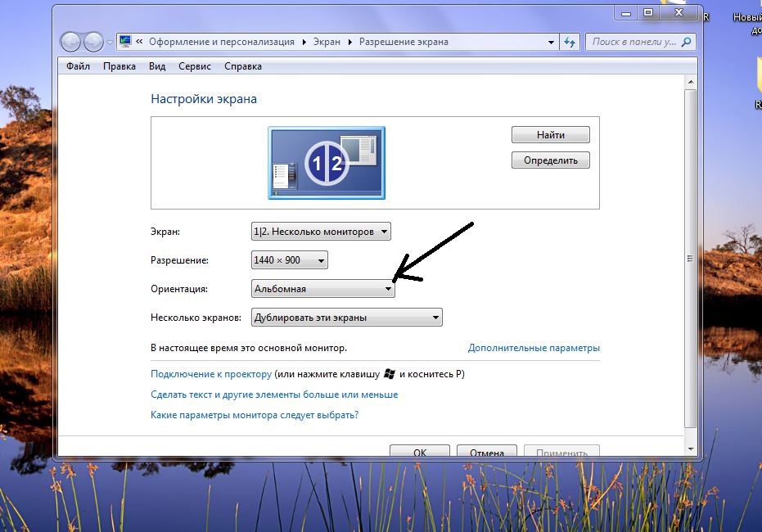Click the scrollbar up arrow
This screenshot has width=762, height=532.
[691, 82]
